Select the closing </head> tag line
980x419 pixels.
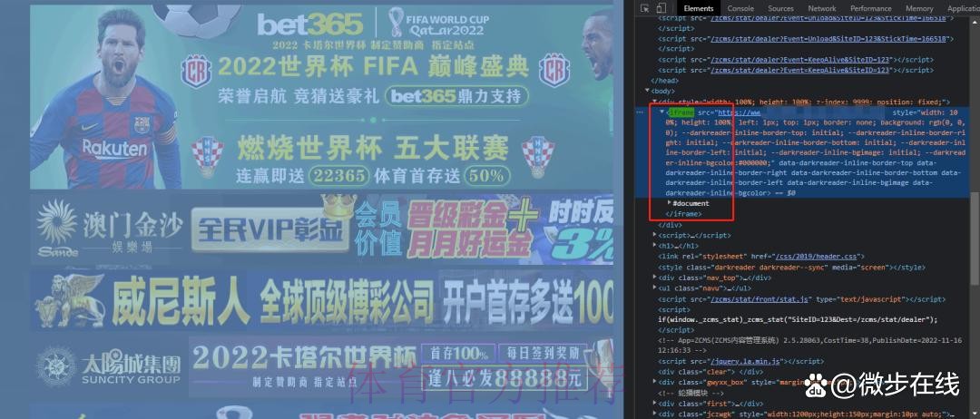[664, 80]
